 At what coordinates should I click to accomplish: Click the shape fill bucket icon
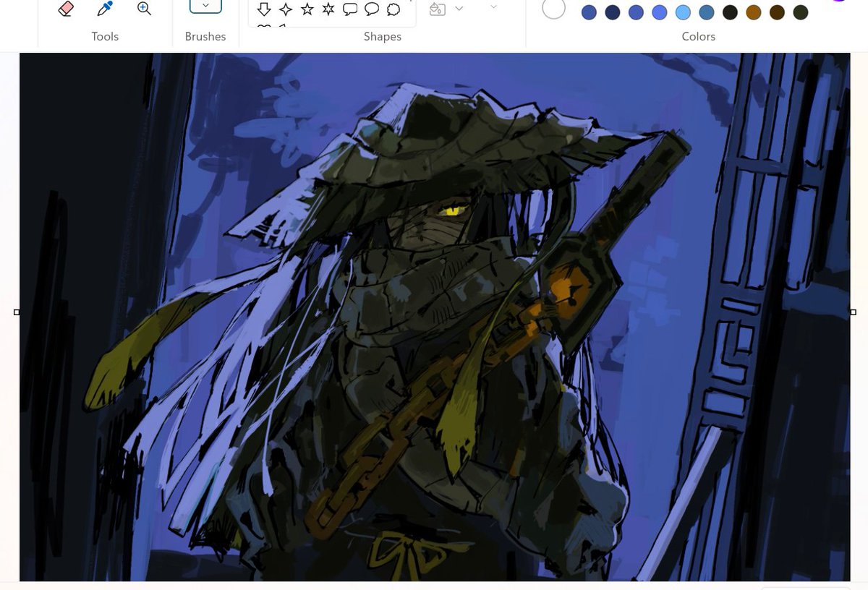[x=437, y=9]
